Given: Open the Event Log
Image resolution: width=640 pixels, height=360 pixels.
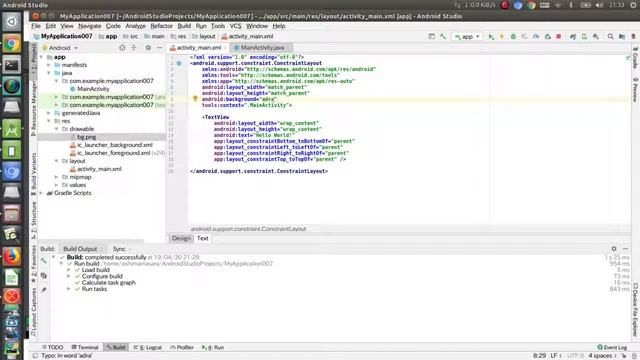Looking at the screenshot, I should [612, 347].
